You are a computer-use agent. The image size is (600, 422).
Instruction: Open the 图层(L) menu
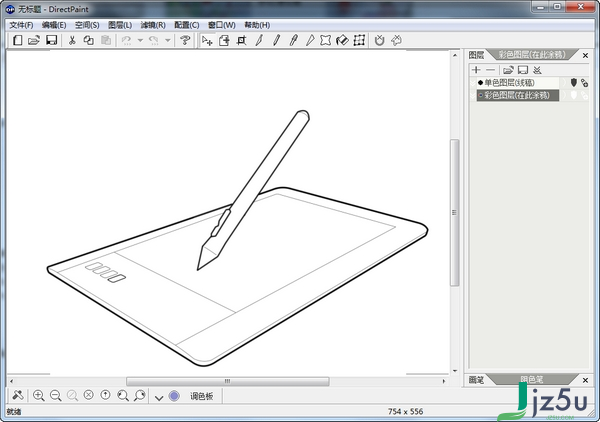tap(120, 25)
